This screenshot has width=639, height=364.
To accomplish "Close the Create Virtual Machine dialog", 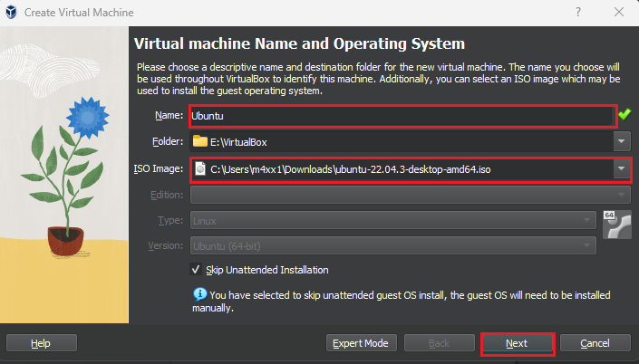I will pyautogui.click(x=619, y=12).
